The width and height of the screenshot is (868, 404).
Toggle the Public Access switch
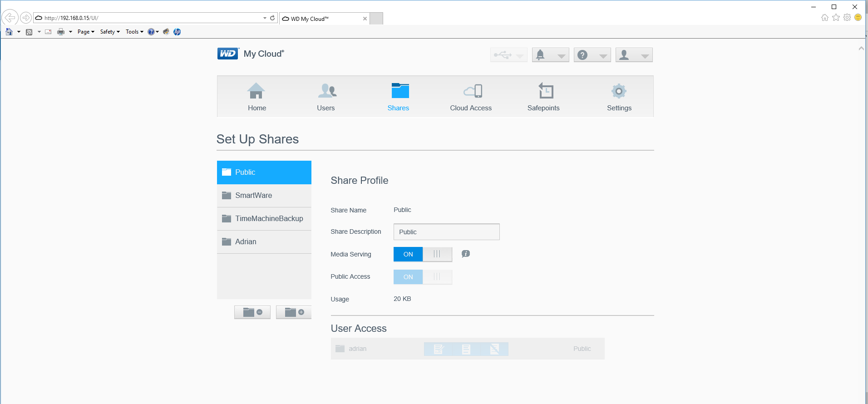(423, 277)
